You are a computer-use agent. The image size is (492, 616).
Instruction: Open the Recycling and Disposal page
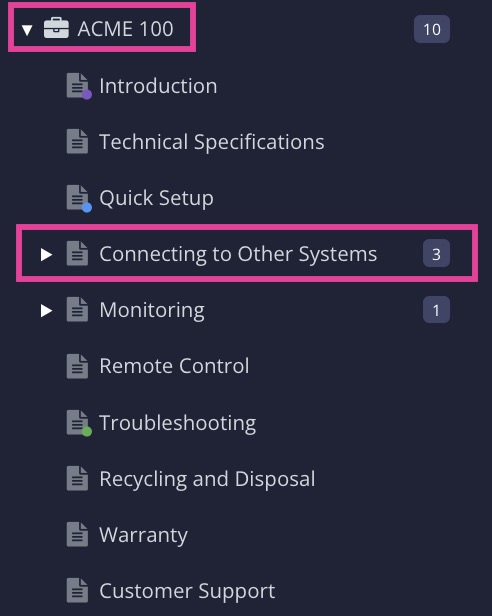coord(207,479)
